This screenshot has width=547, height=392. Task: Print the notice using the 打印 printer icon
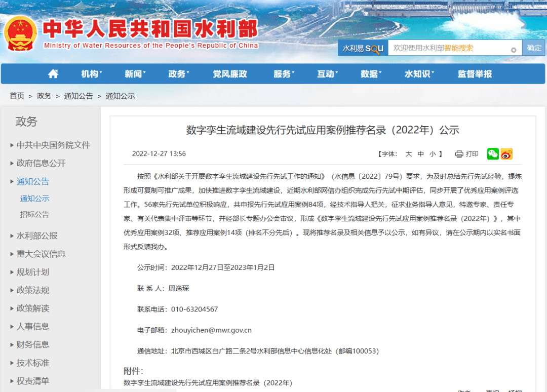tap(459, 153)
